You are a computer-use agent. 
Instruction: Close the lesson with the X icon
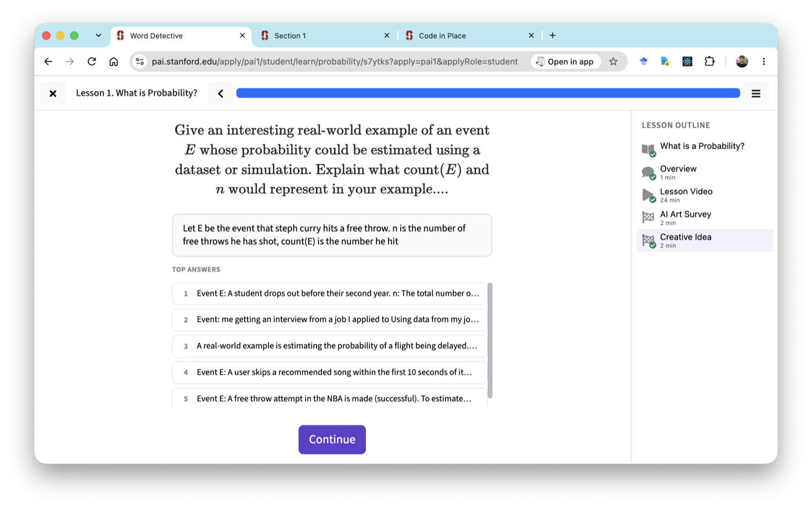53,93
